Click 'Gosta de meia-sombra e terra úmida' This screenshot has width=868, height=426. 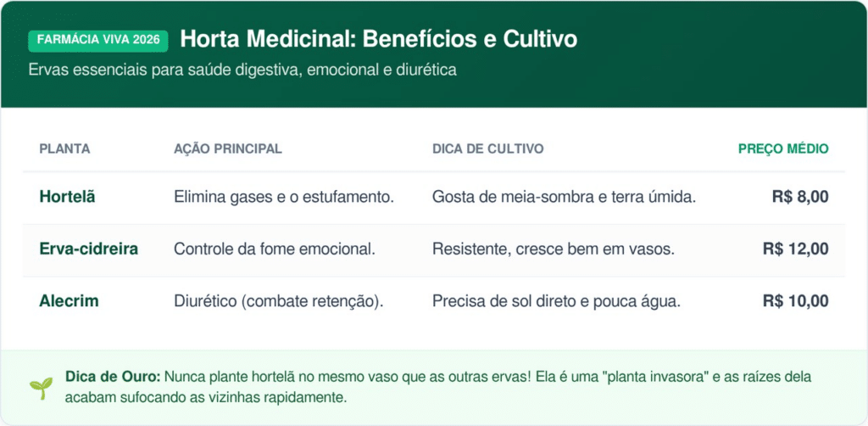pos(564,197)
